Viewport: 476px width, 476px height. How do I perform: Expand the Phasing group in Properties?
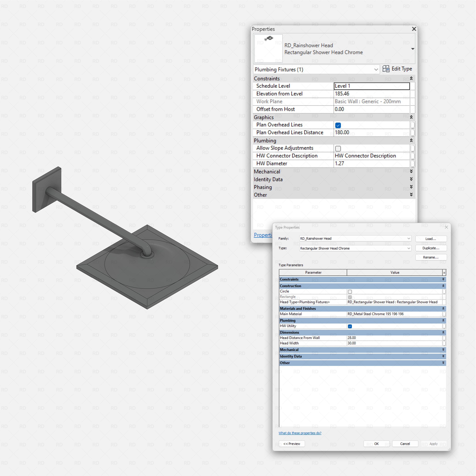(411, 187)
